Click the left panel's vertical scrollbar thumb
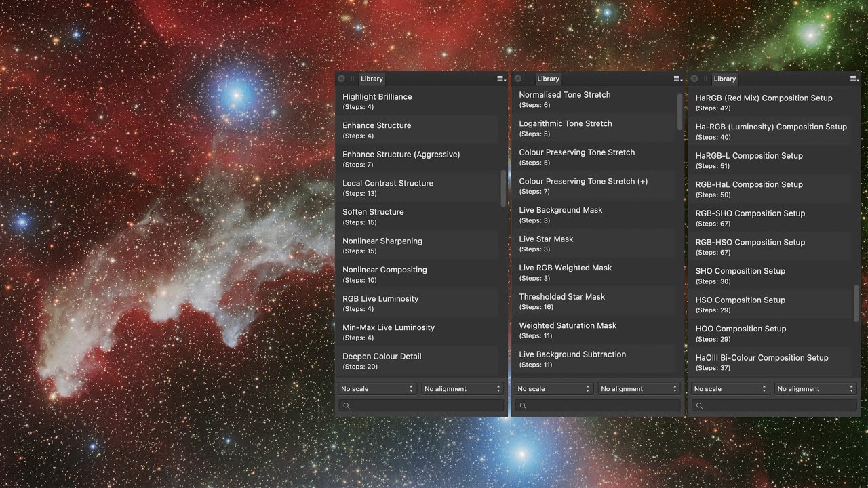The width and height of the screenshot is (868, 488). pyautogui.click(x=503, y=188)
